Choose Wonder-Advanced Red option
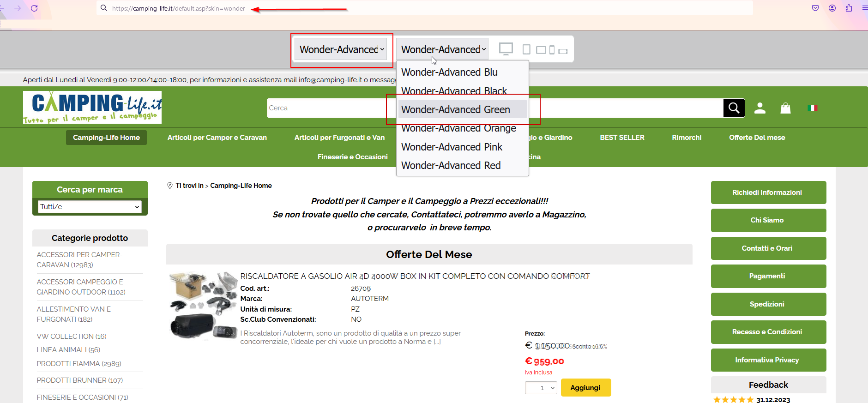 (462, 165)
